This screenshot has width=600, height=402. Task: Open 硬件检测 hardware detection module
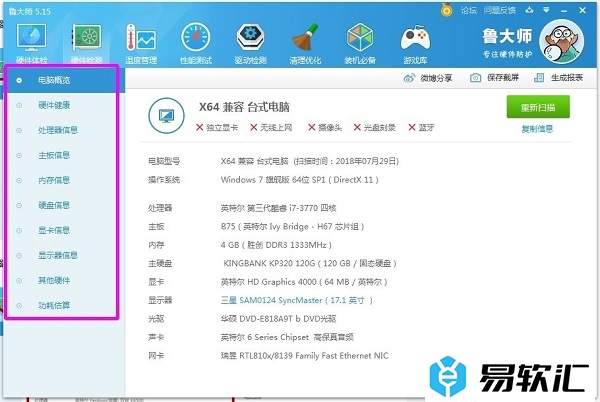86,43
